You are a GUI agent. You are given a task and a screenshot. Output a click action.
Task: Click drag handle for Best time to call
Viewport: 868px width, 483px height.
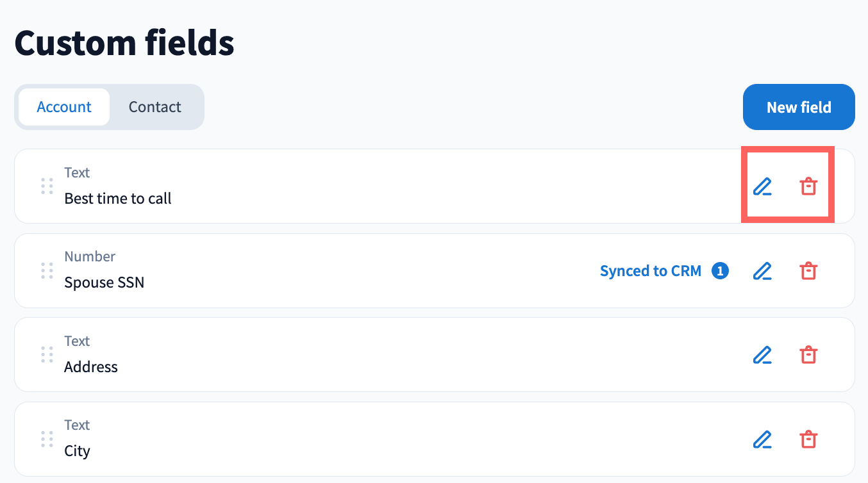[47, 186]
